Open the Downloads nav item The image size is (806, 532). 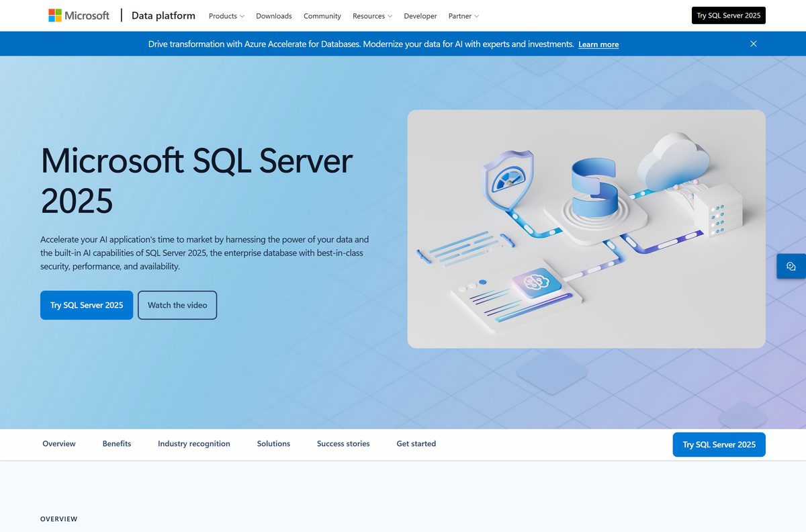coord(274,15)
